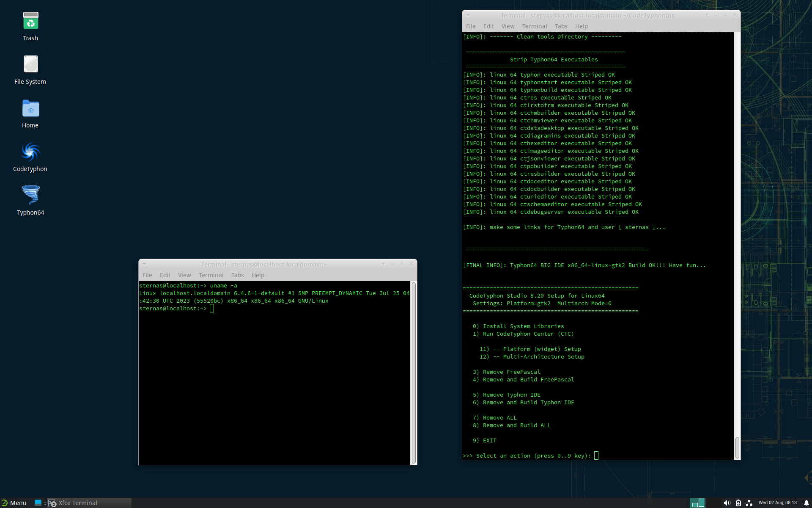Click 'Settings: Platform=gtk2 Multiarch Mode=0' line
Viewport: 812px width, 508px height.
tap(542, 303)
